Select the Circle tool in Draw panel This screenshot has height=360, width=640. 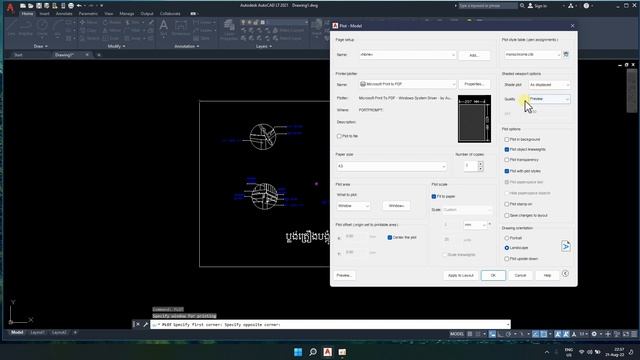(42, 27)
